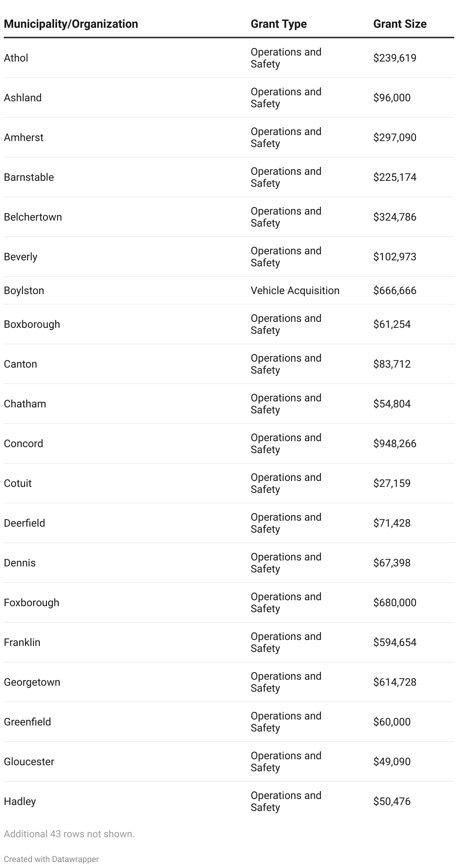The width and height of the screenshot is (458, 868).
Task: Select the Georgetown municipality cell
Action: [x=32, y=682]
